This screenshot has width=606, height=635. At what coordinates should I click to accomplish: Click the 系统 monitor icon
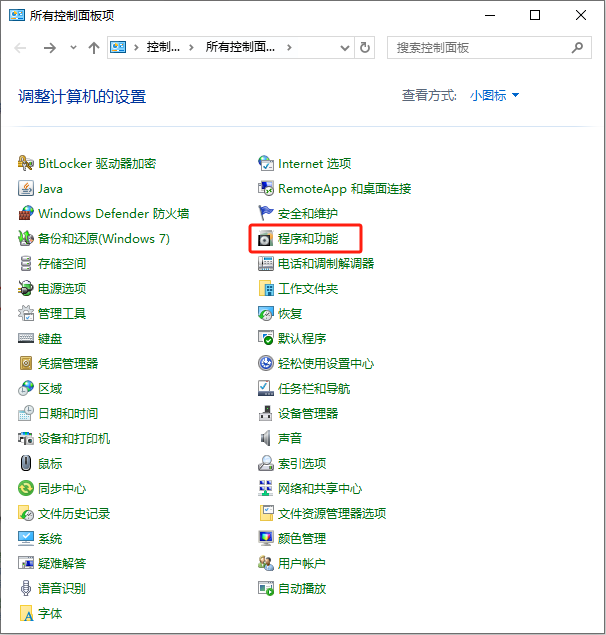(x=26, y=538)
